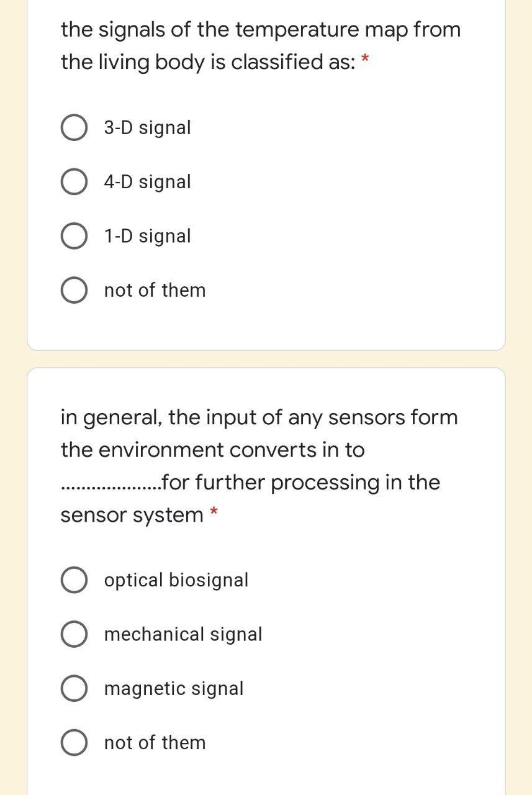Image resolution: width=532 pixels, height=795 pixels.
Task: Click the 'optical biosignal' label text
Action: (176, 580)
